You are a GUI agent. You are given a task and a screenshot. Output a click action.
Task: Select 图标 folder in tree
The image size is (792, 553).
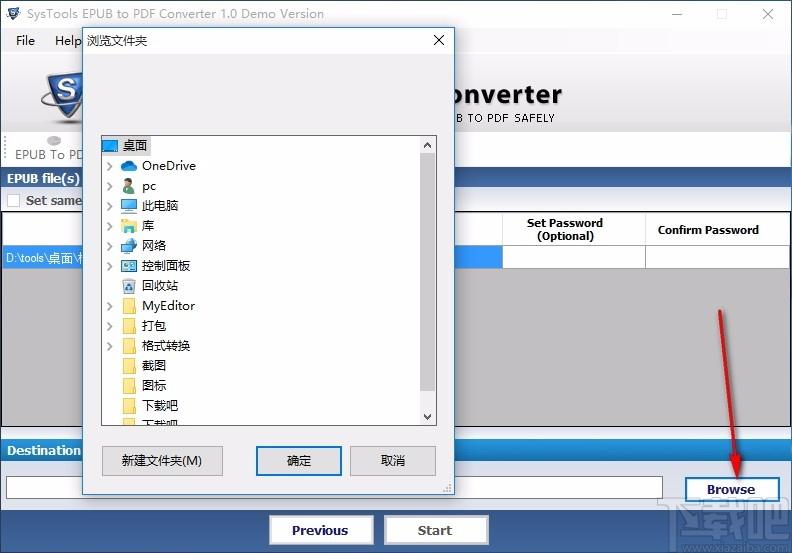(154, 386)
